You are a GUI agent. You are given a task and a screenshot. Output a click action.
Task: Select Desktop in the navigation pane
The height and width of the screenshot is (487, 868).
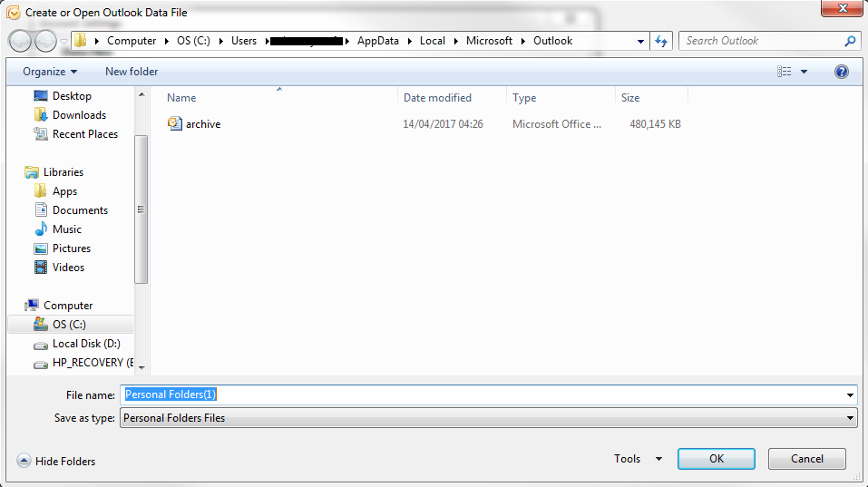click(72, 96)
